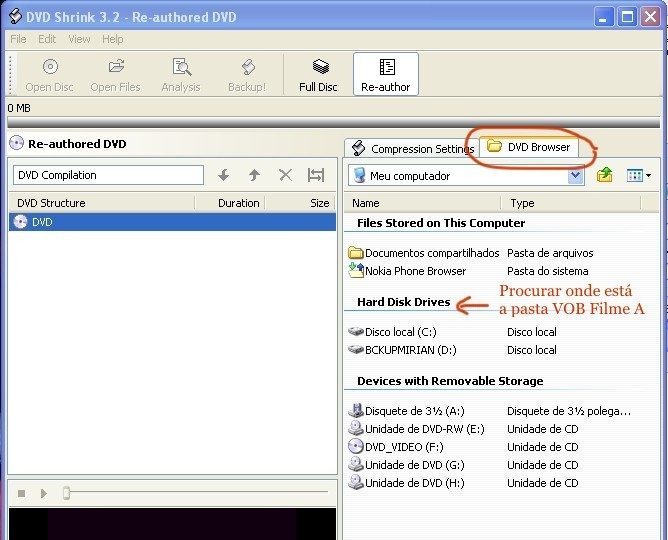Viewport: 668px width, 540px height.
Task: Click the up one folder icon
Action: coord(605,175)
